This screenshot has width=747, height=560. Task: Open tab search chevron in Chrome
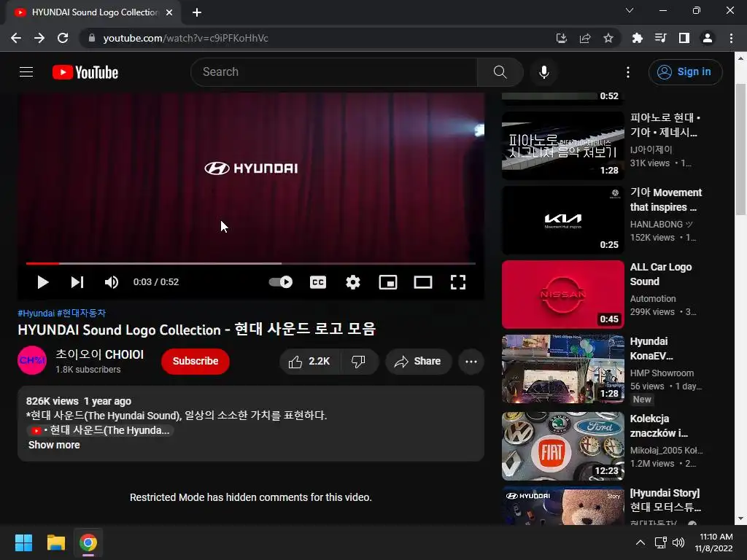click(x=630, y=10)
